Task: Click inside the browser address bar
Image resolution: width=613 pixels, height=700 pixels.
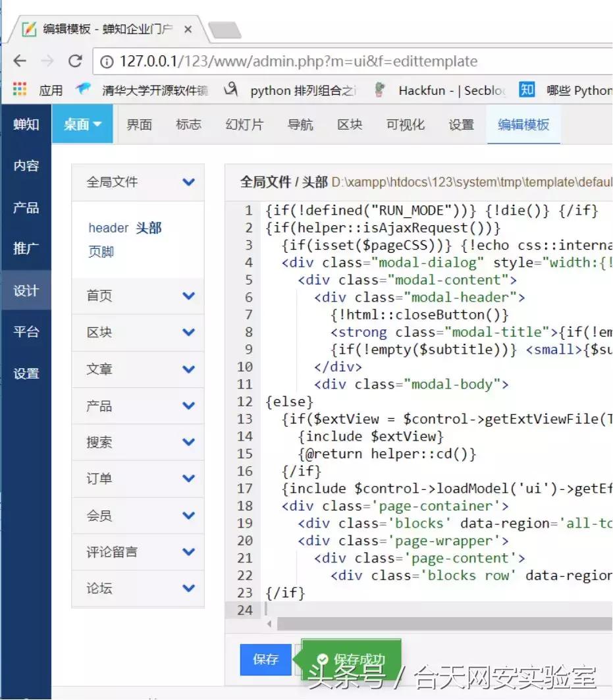Action: pyautogui.click(x=296, y=61)
